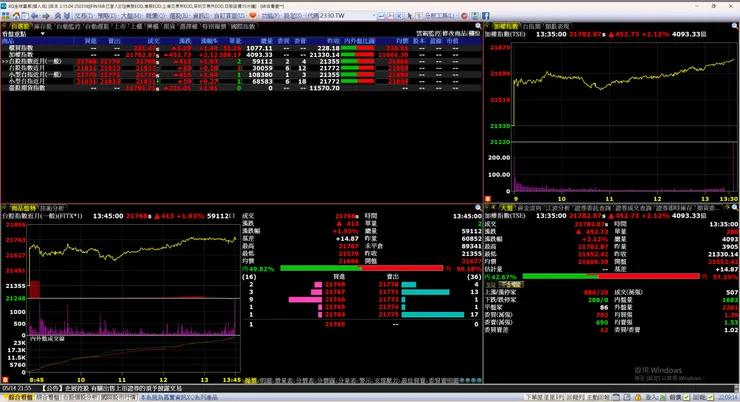Image resolution: width=740 pixels, height=402 pixels.
Task: Click the double down-chevron toolbar icon
Action: [x=67, y=16]
